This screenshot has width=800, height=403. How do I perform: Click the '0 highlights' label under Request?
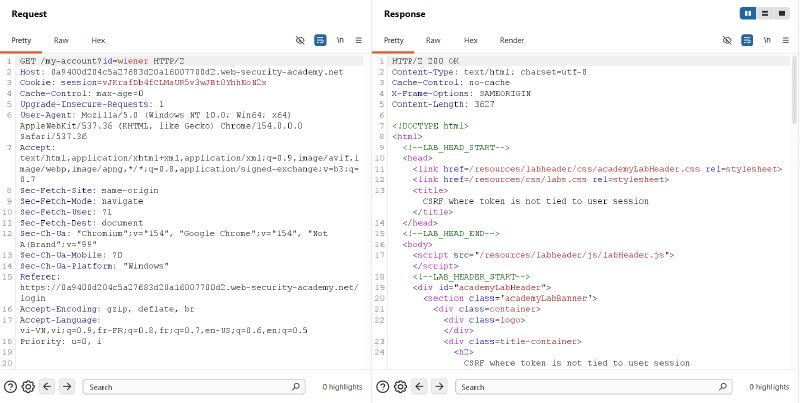pos(342,387)
